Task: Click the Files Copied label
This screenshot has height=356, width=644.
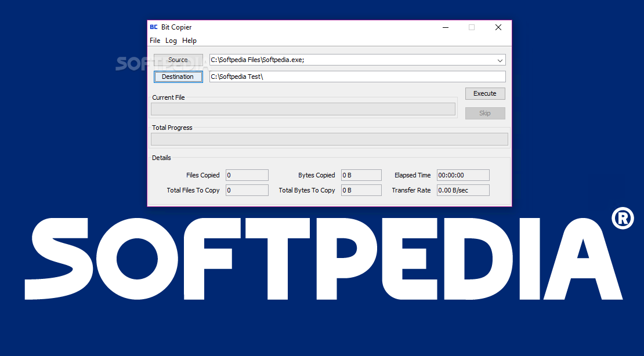Action: pos(203,175)
